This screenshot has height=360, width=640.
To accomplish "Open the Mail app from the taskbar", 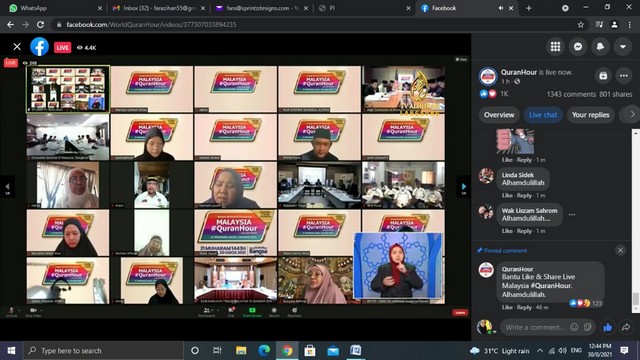I will pos(333,350).
